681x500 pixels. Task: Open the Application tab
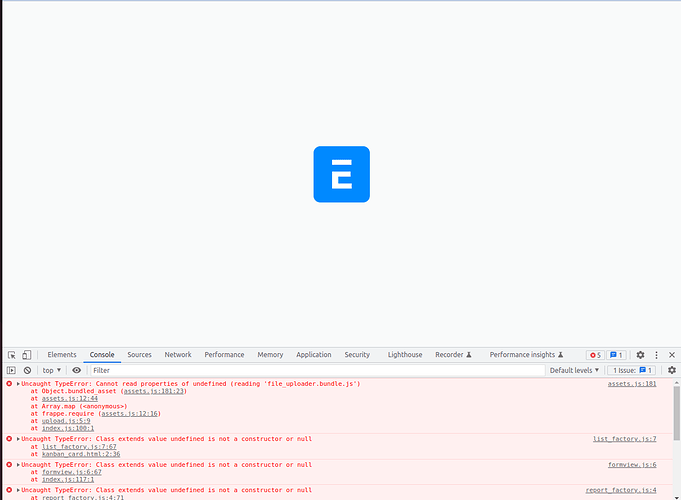(x=314, y=355)
